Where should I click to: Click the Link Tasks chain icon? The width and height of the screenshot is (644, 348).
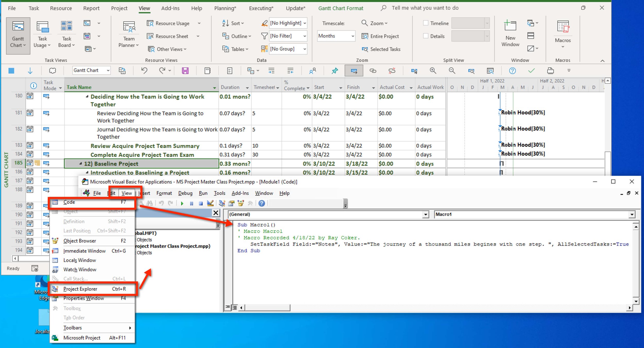point(373,71)
